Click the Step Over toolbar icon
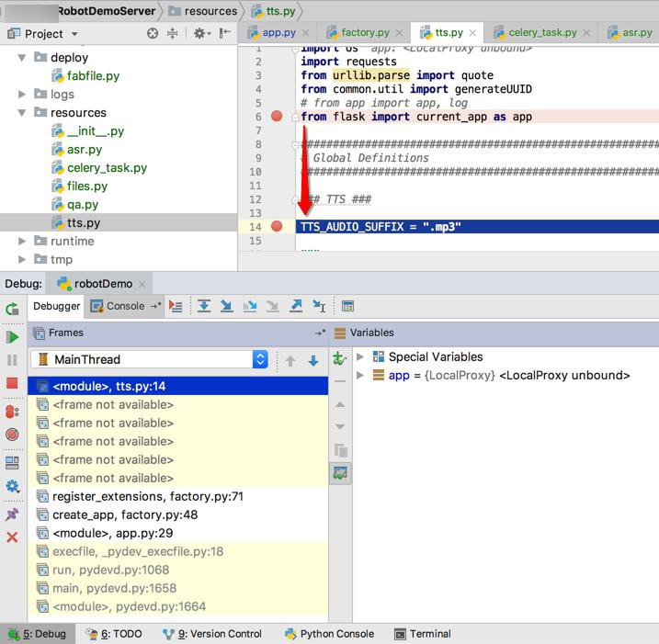Screen dimensions: 659x644 coord(204,306)
